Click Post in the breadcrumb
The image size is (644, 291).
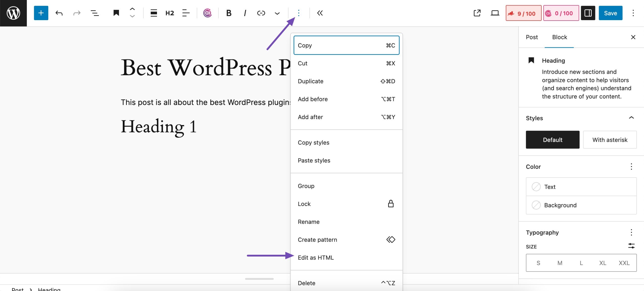tap(17, 289)
